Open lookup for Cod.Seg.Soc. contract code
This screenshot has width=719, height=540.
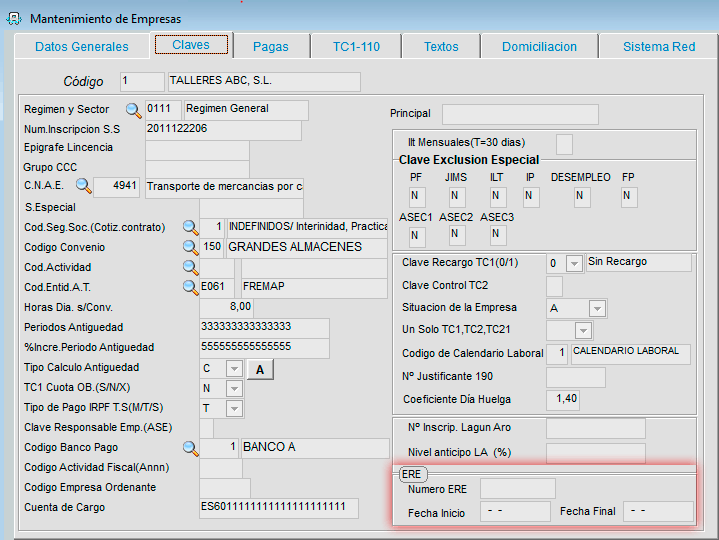(x=190, y=227)
